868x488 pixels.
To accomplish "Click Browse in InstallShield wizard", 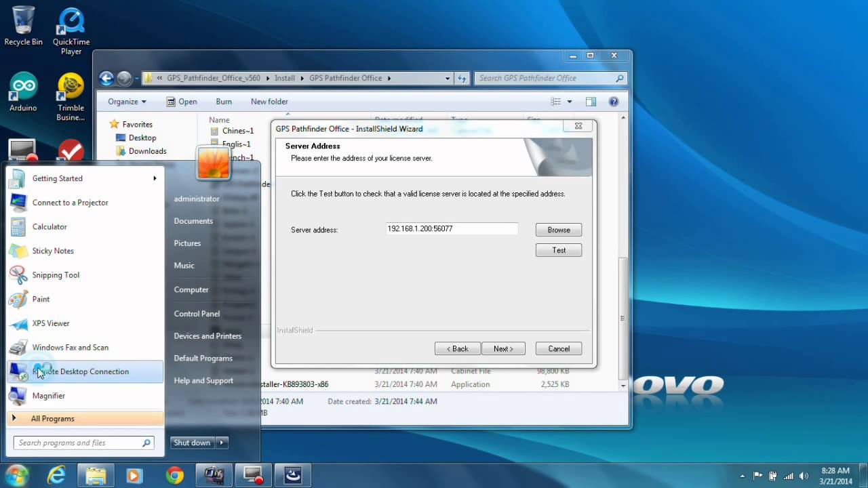I will click(x=559, y=230).
